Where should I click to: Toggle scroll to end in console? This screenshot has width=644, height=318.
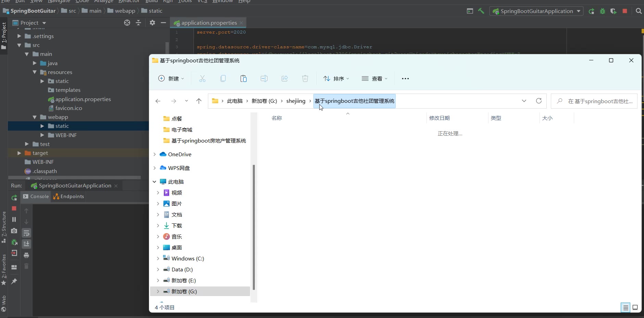click(x=26, y=244)
